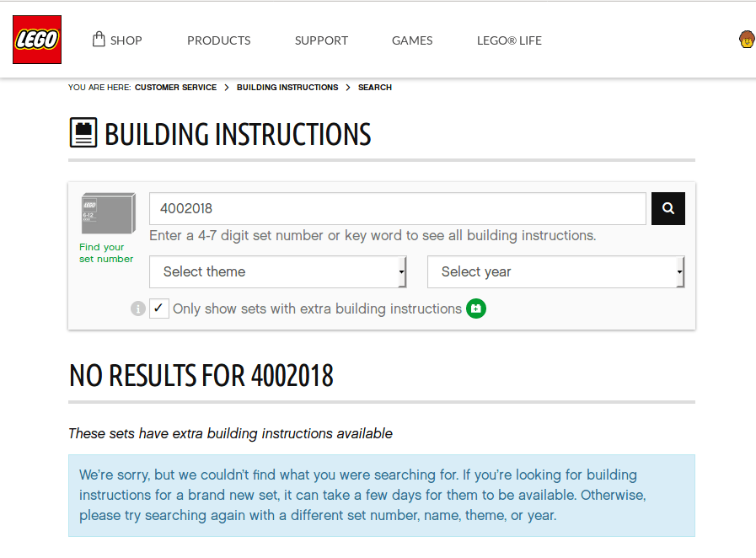The image size is (756, 558).
Task: Open the PRODUCTS menu
Action: pyautogui.click(x=219, y=40)
